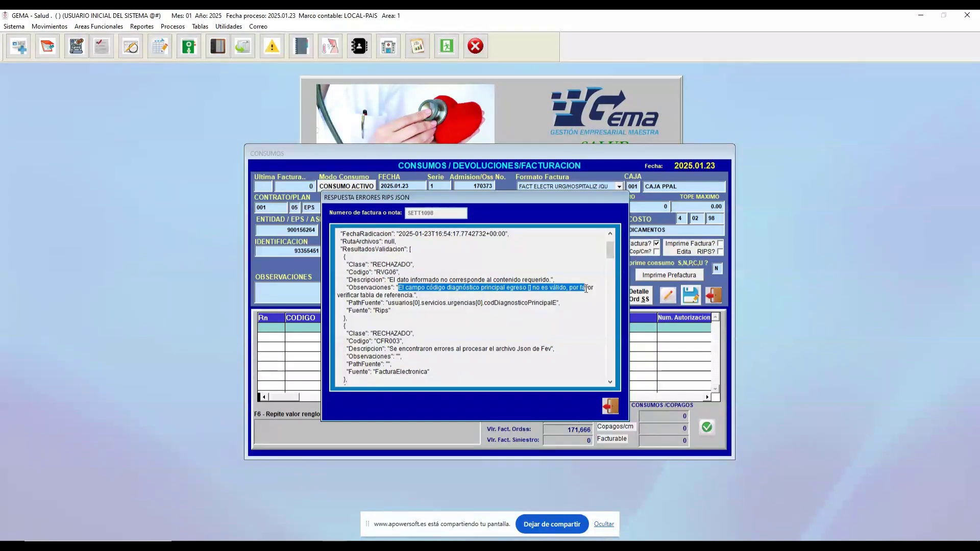Viewport: 980px width, 551px height.
Task: Click the hospital building toolbar icon
Action: (388, 46)
